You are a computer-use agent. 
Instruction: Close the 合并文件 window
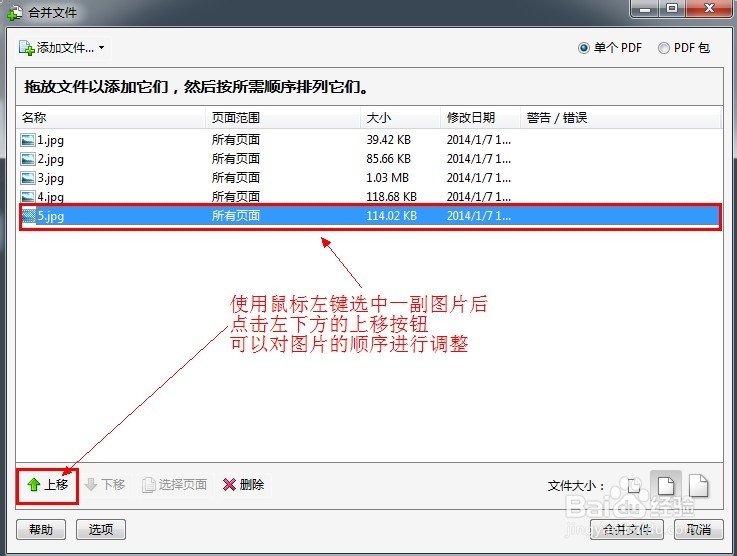point(709,8)
